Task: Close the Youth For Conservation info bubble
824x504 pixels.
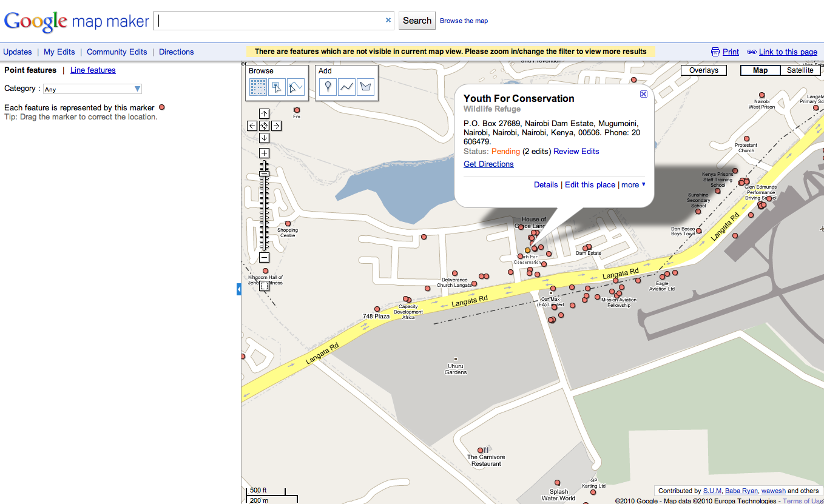Action: pos(644,94)
